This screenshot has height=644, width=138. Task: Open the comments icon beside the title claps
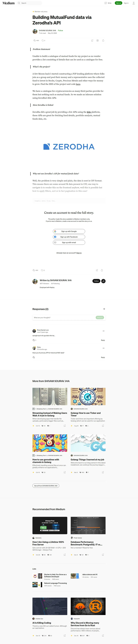click(x=43, y=40)
